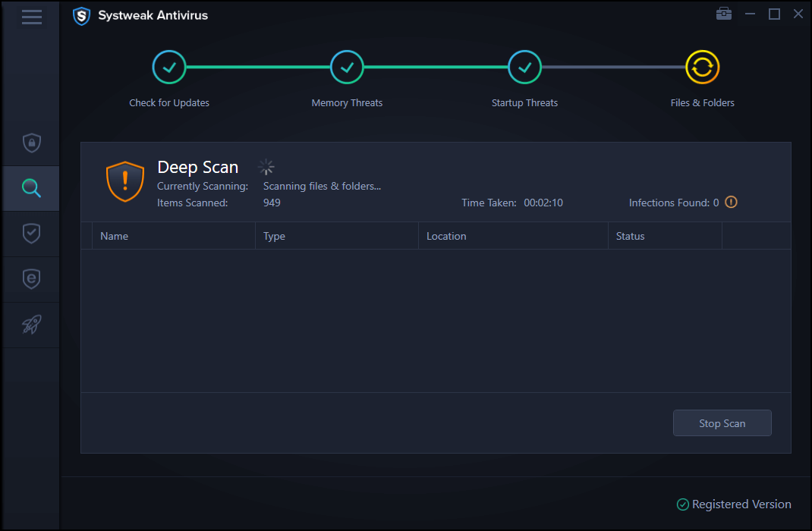Open the web protection shield-e section
The image size is (812, 531).
coord(30,279)
